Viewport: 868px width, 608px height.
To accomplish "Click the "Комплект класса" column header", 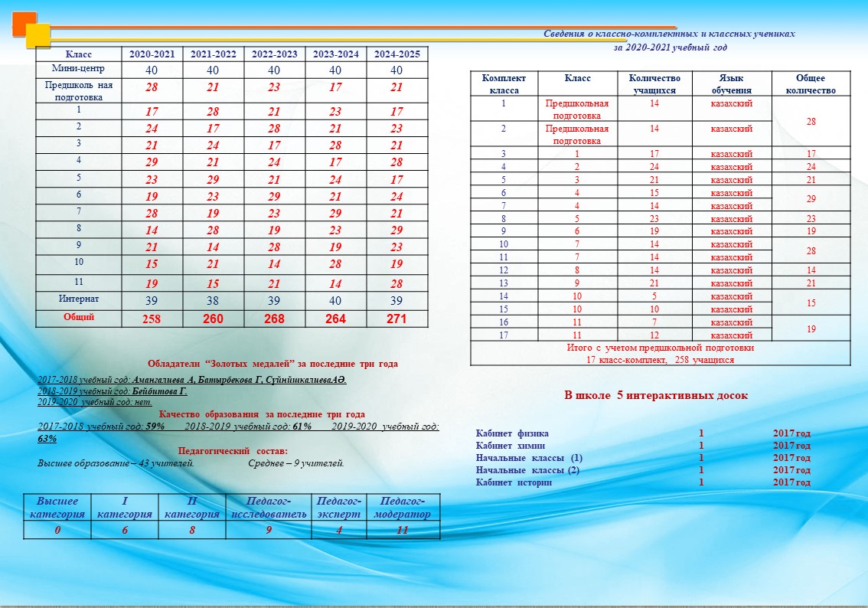I will click(504, 84).
